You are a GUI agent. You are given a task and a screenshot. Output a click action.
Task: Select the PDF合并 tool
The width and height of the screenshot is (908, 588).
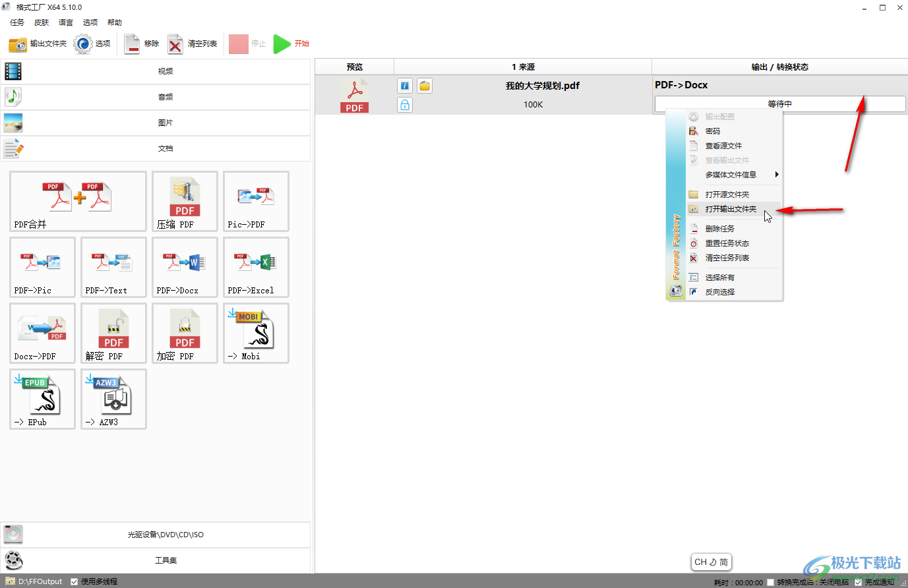pyautogui.click(x=78, y=201)
